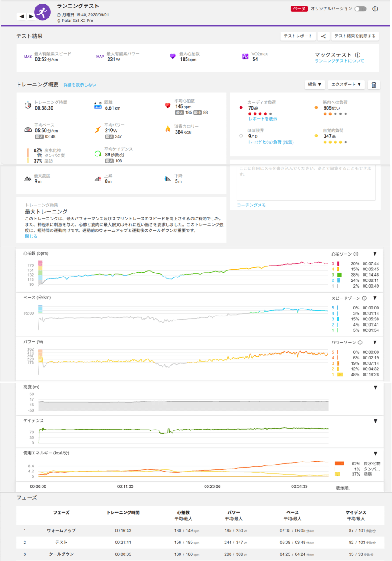Open info icon next to 心拍ゾーン

pos(356,254)
